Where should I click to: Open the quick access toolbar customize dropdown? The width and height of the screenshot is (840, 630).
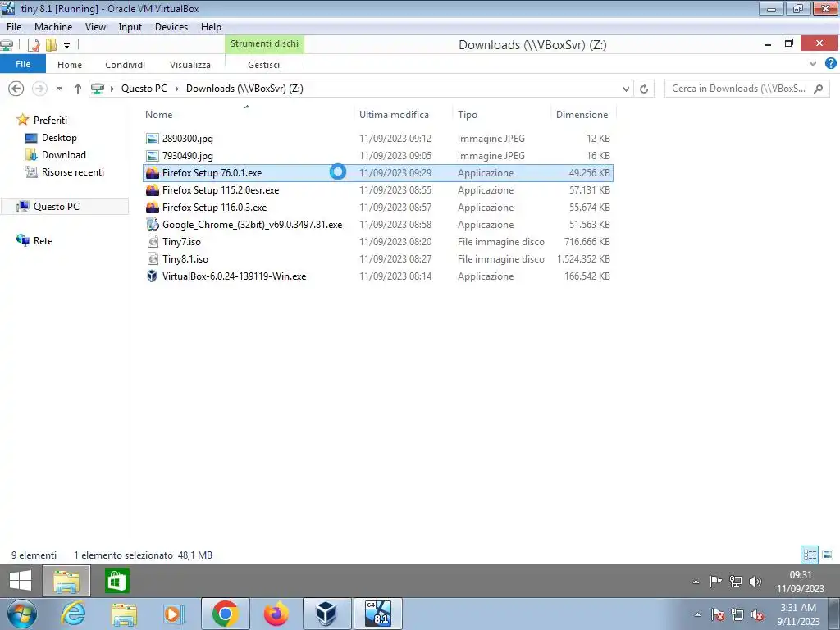(67, 46)
